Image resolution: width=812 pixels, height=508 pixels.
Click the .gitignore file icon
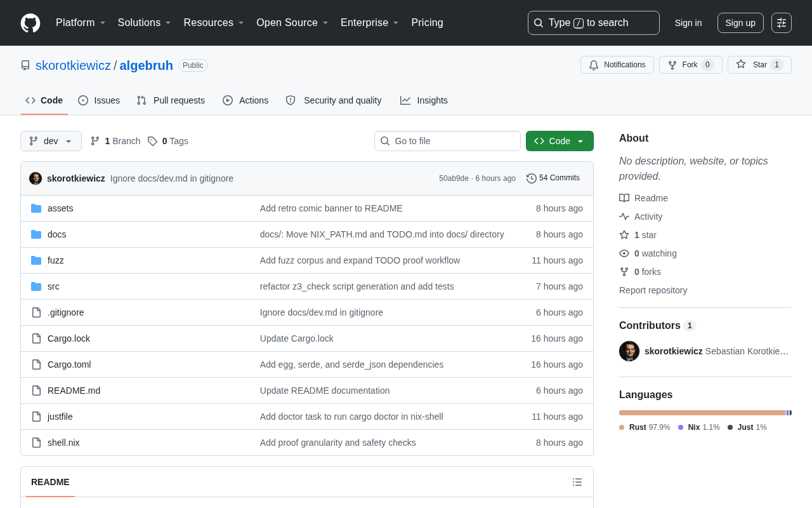pos(36,312)
